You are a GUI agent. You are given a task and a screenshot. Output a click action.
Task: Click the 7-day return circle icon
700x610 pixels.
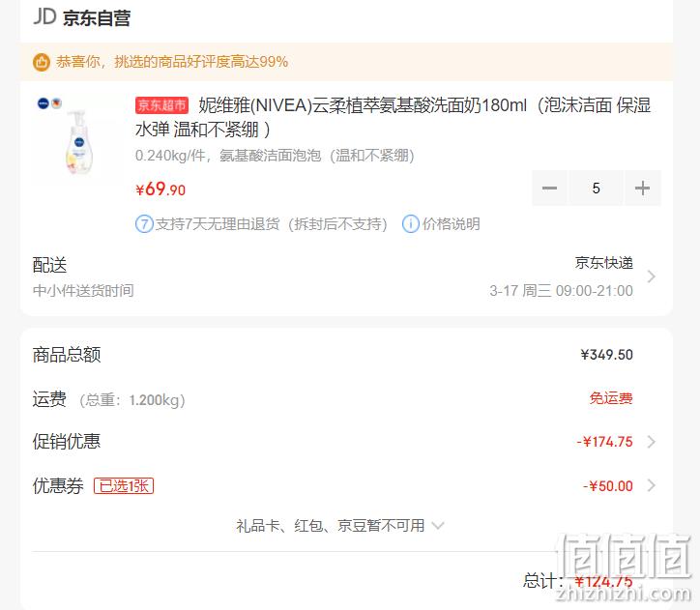coord(144,223)
